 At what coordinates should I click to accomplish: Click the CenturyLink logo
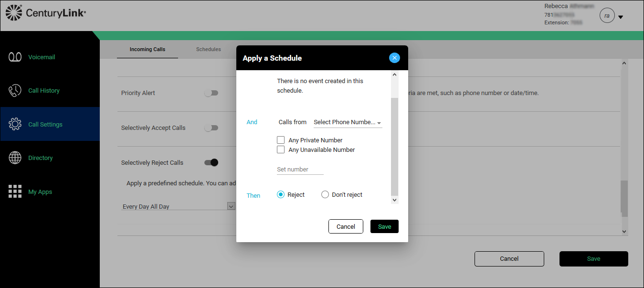[x=46, y=13]
